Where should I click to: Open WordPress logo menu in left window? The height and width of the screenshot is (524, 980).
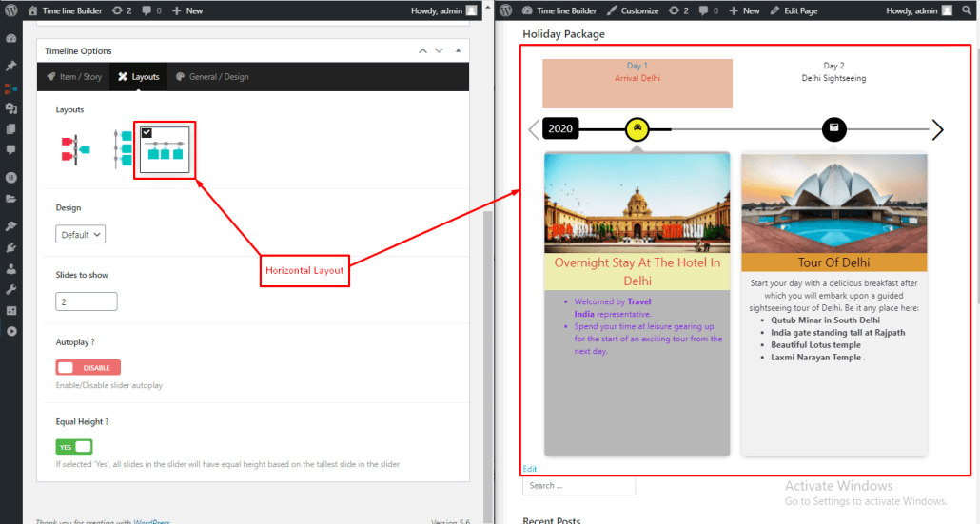tap(11, 10)
